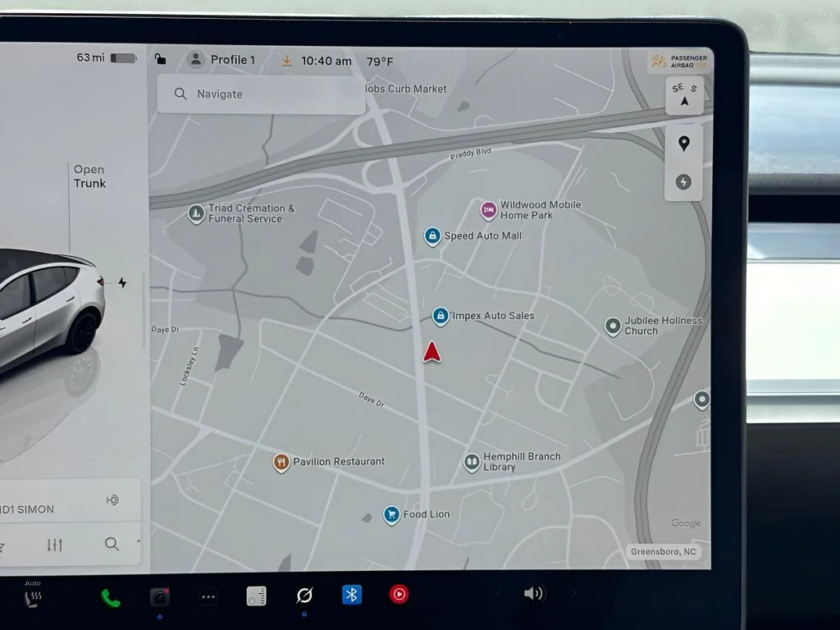Tap the Bluetooth icon
Viewport: 840px width, 630px height.
[x=352, y=595]
